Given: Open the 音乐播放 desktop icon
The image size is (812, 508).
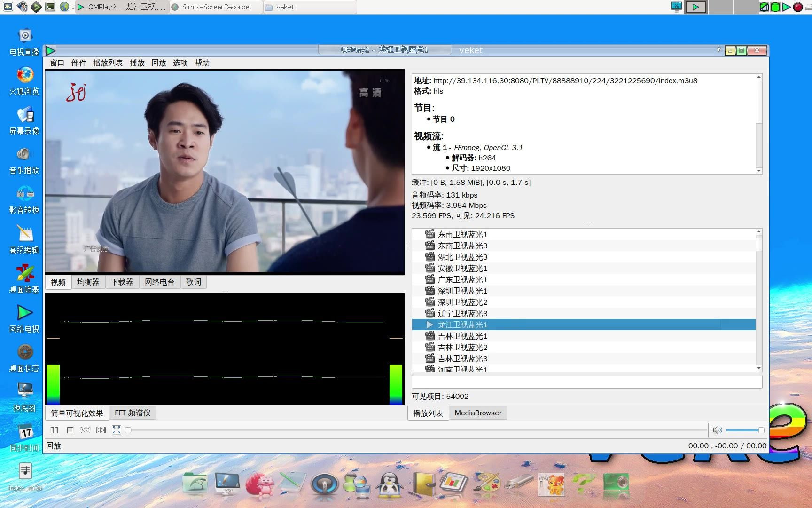Looking at the screenshot, I should point(24,160).
